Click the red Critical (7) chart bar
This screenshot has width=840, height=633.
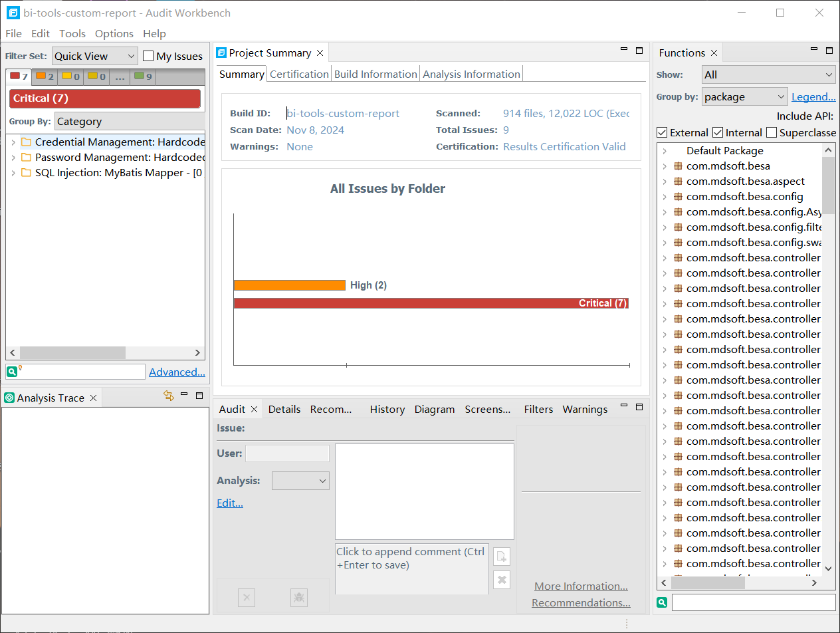pyautogui.click(x=431, y=303)
